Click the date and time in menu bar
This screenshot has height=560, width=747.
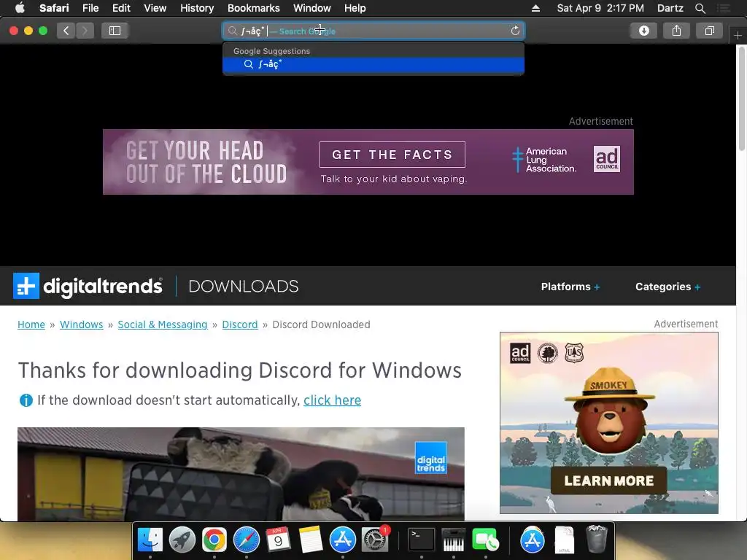[600, 8]
